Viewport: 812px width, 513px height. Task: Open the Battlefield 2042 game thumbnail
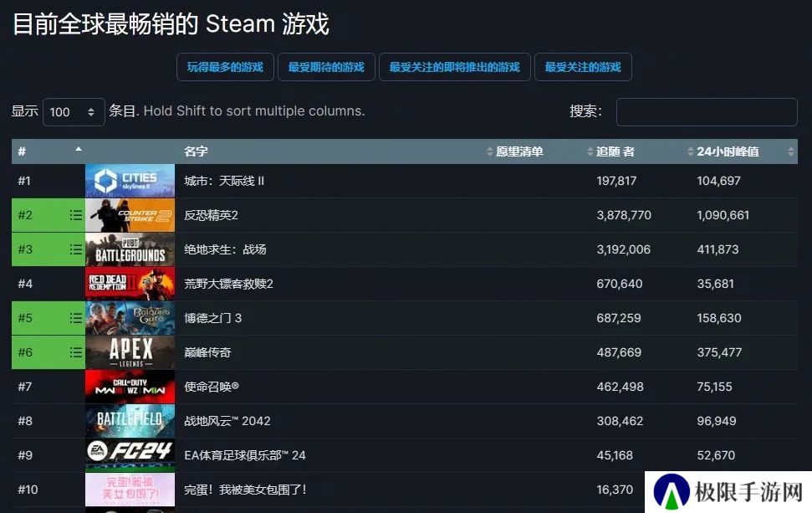pos(130,421)
